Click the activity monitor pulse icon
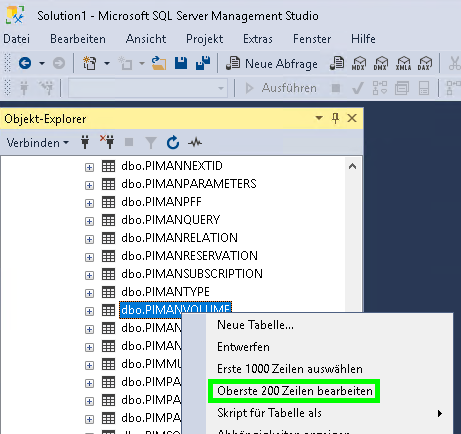The height and width of the screenshot is (434, 461). (195, 143)
